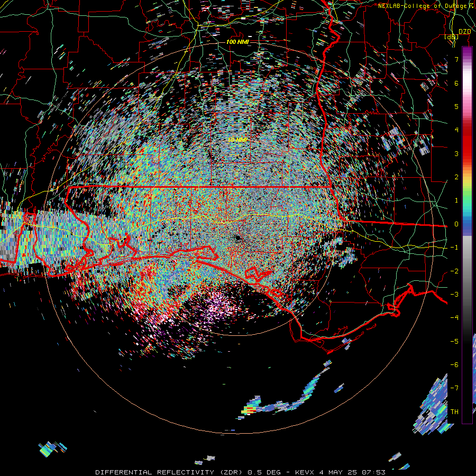Click the 1 value on color scale
This screenshot has width=476, height=476.
tap(456, 200)
